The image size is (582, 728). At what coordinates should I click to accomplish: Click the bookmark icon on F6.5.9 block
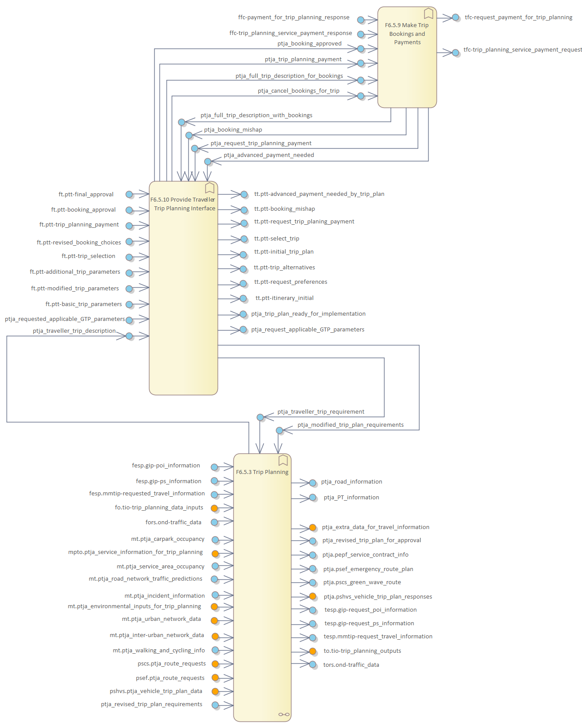tap(429, 14)
